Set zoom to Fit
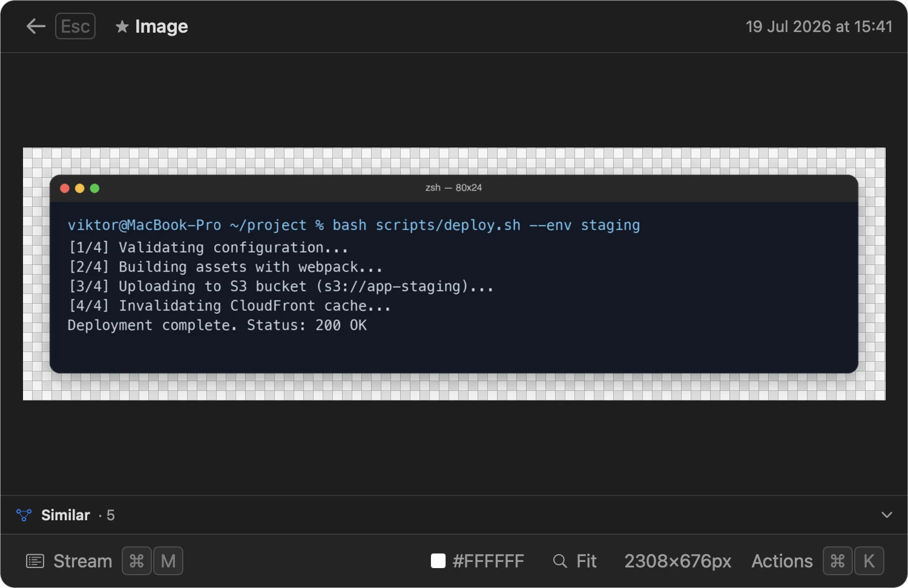This screenshot has width=908, height=588. coord(587,561)
